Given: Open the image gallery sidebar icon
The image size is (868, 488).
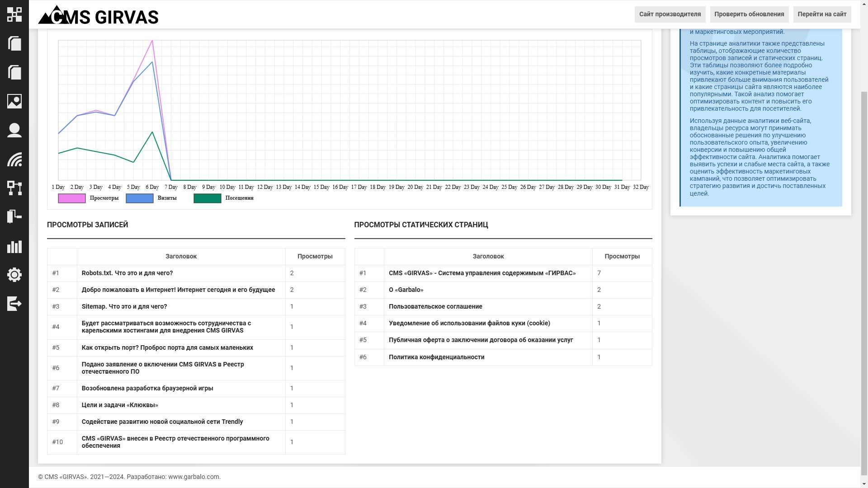Looking at the screenshot, I should pyautogui.click(x=14, y=101).
